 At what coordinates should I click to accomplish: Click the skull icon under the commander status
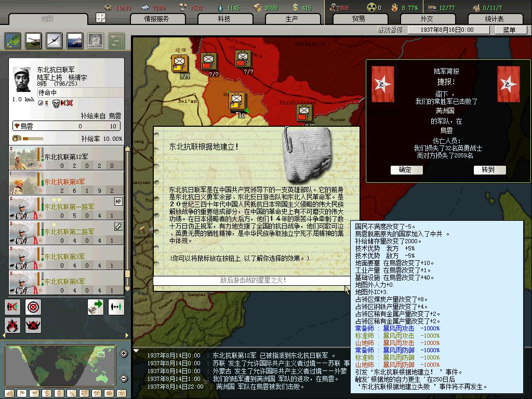click(x=56, y=103)
